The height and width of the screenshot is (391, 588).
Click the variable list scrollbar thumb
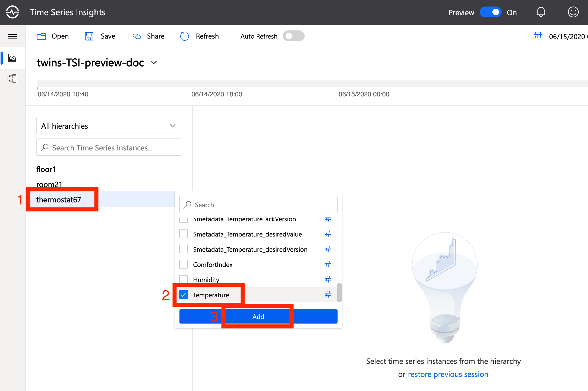tap(339, 293)
